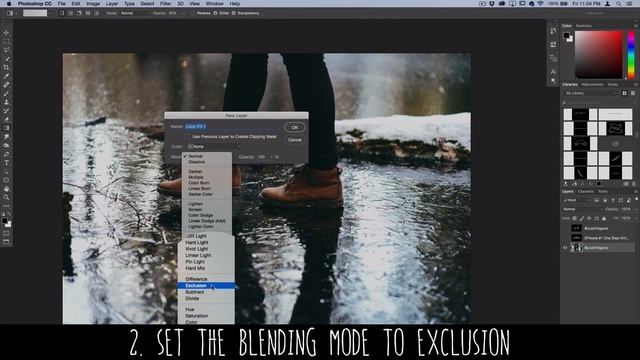This screenshot has height=360, width=640.
Task: Select the Healing Brush tool
Action: (6, 84)
